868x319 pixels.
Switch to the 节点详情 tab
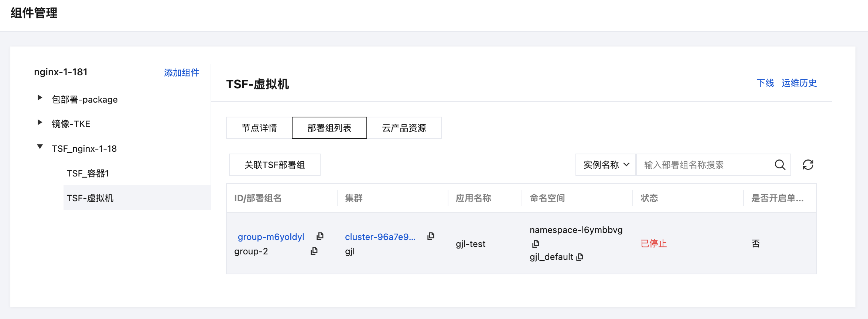click(259, 128)
